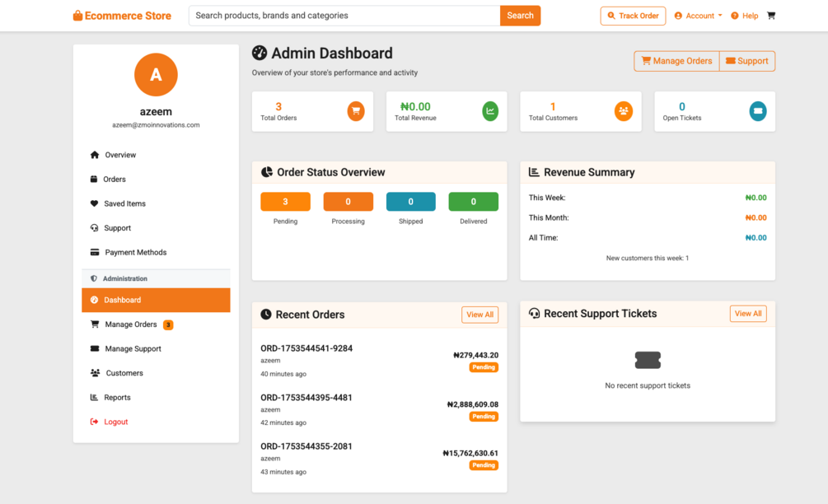The image size is (828, 504).
Task: Click the ticket icon beside Manage Support
Action: point(95,348)
